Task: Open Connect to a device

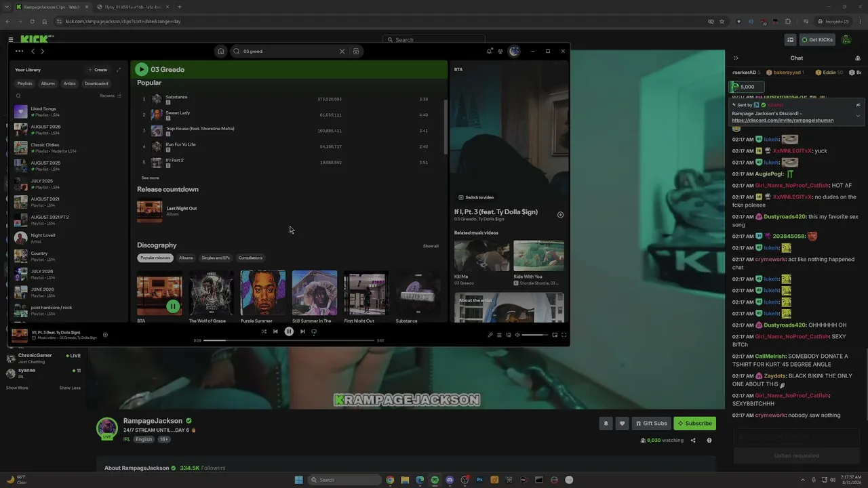Action: click(x=508, y=335)
